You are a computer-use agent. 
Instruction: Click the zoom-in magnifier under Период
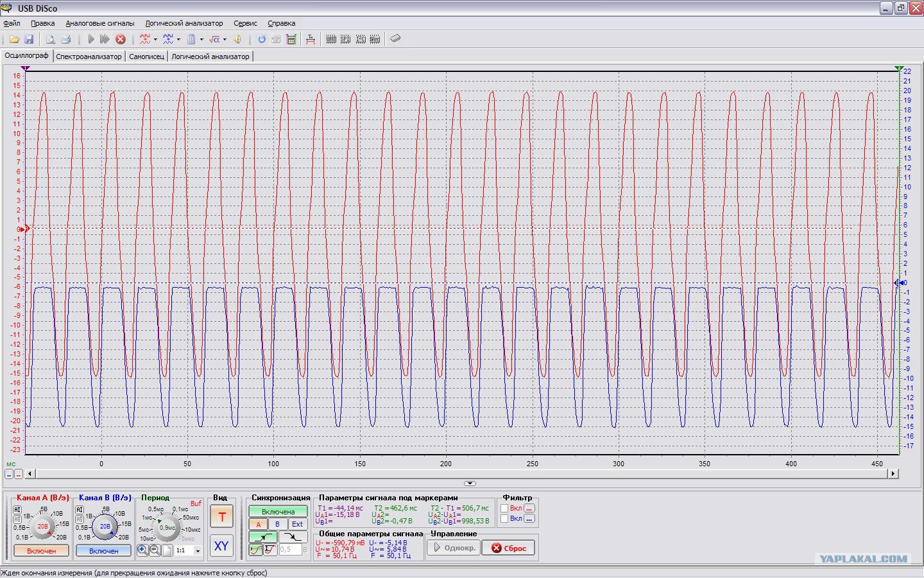pos(142,550)
